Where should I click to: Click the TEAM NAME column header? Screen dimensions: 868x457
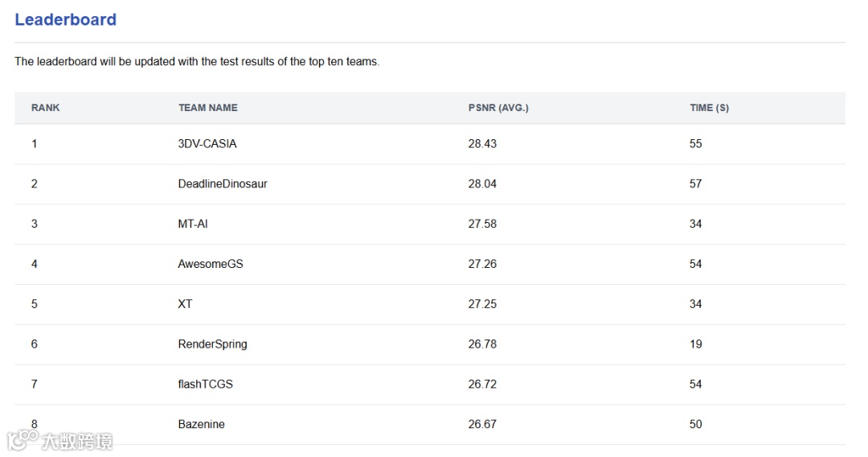(x=208, y=108)
